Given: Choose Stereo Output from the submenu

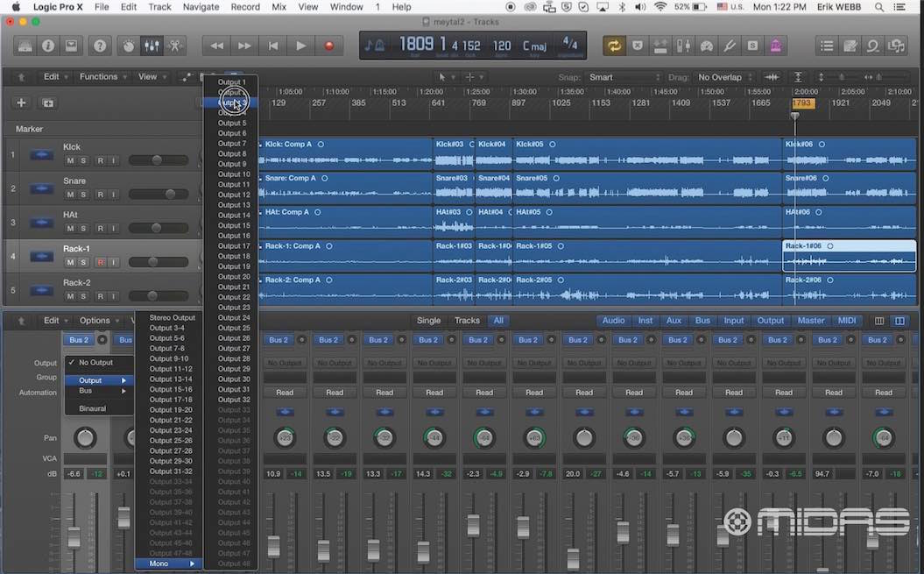Looking at the screenshot, I should tap(172, 318).
